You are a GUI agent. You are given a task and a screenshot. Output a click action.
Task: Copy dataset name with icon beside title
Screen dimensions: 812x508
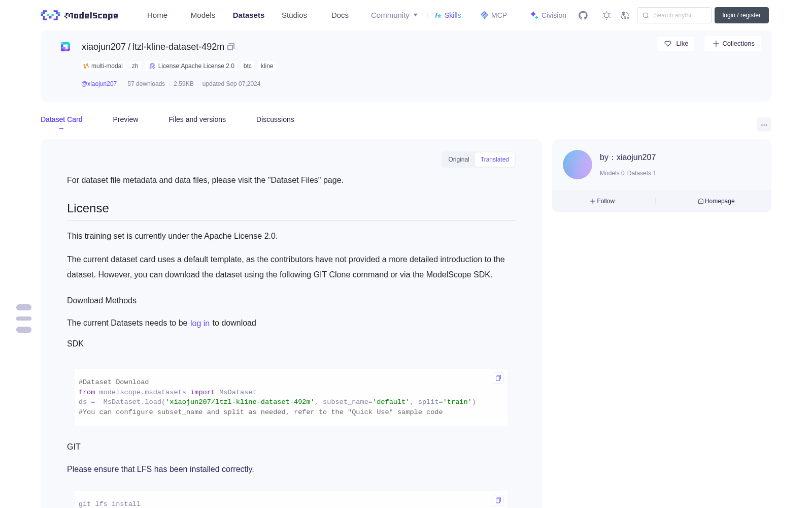pos(231,47)
